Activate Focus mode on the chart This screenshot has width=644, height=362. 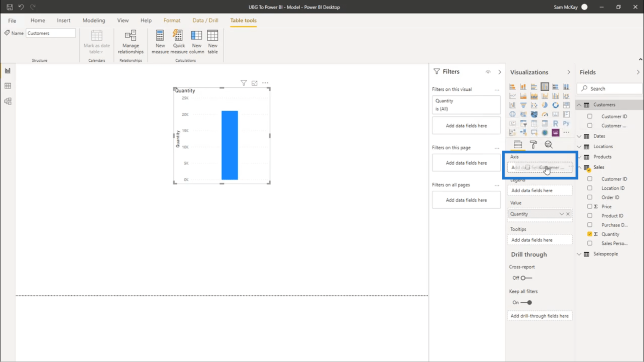tap(255, 83)
